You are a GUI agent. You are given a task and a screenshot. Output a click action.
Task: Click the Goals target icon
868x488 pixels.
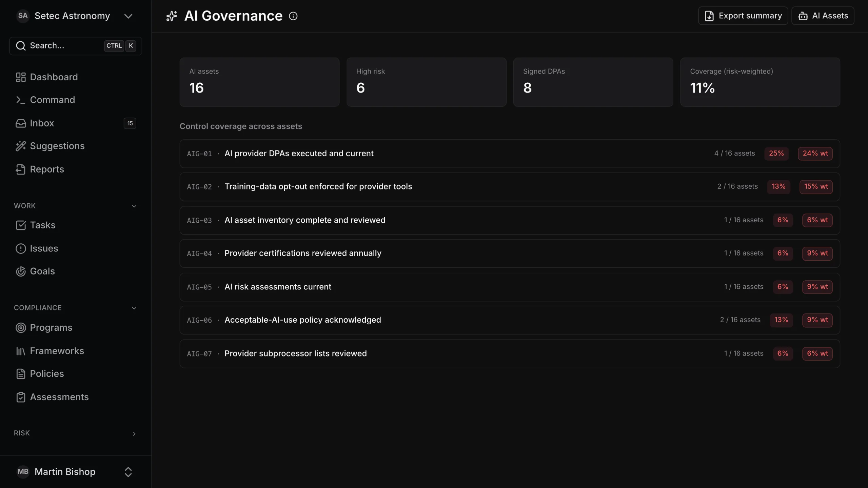pos(21,271)
